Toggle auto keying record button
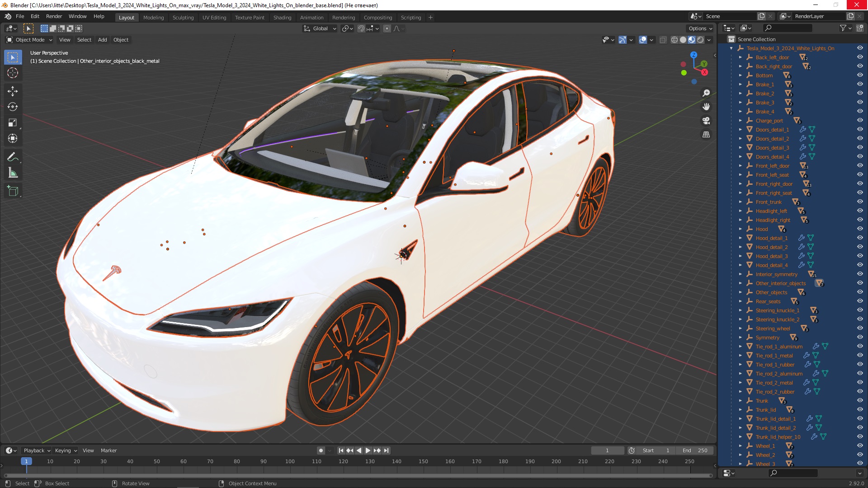This screenshot has height=488, width=868. [321, 450]
